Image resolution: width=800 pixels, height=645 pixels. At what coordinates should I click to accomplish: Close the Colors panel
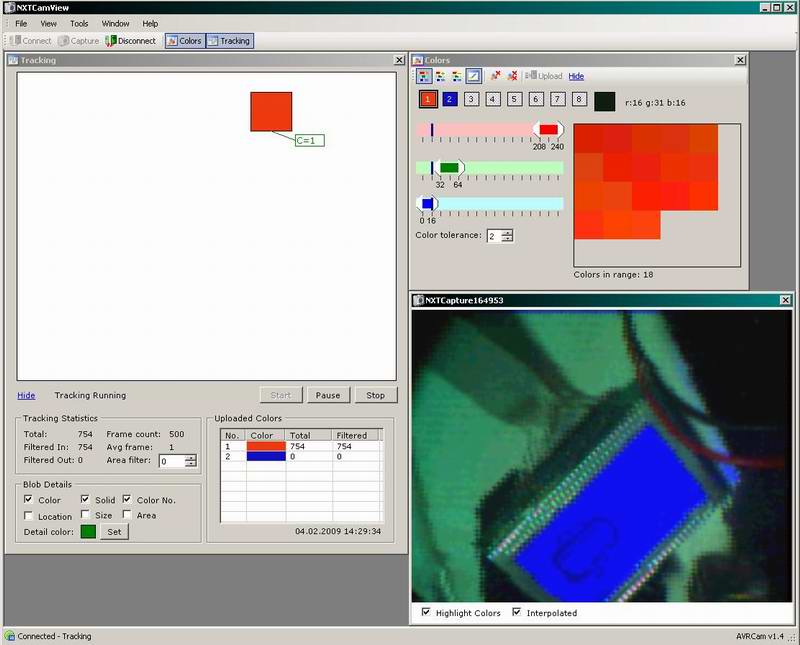pyautogui.click(x=740, y=60)
